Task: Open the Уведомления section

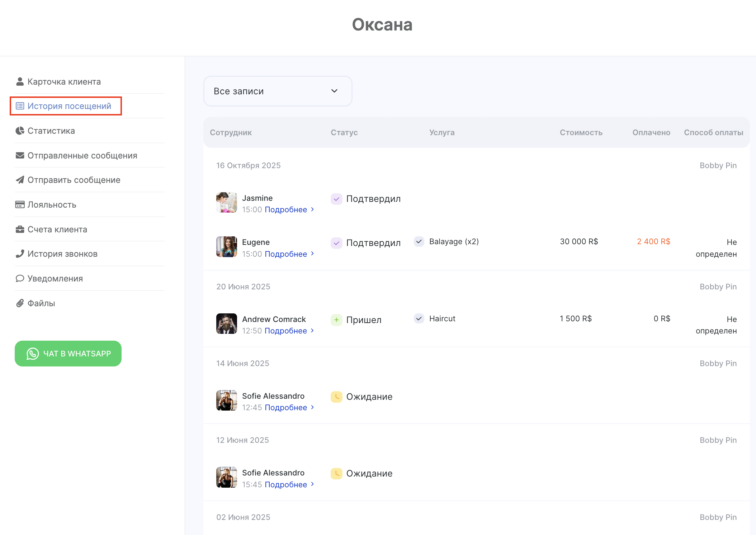Action: click(55, 279)
